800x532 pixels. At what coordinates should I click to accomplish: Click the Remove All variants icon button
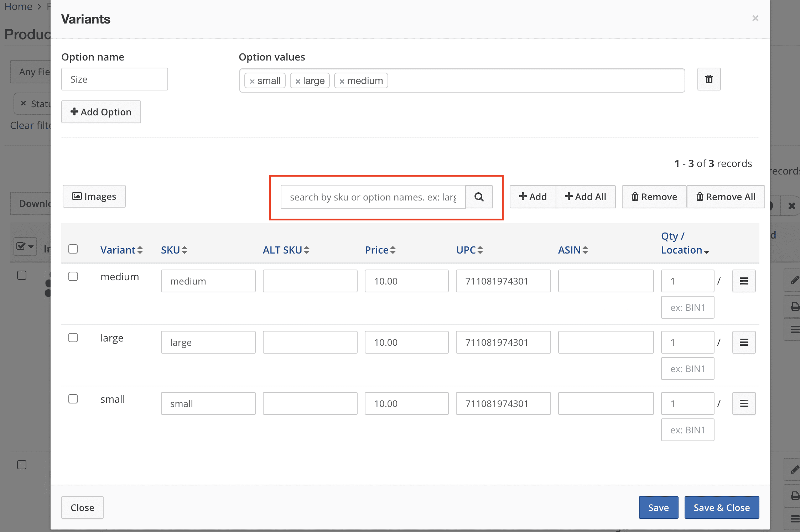tap(726, 197)
